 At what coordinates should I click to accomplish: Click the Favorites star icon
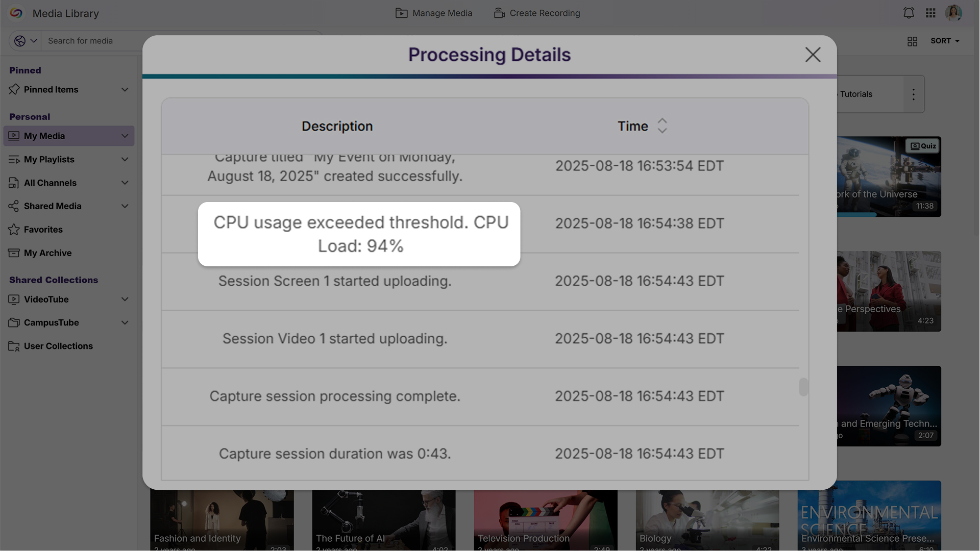click(x=14, y=230)
